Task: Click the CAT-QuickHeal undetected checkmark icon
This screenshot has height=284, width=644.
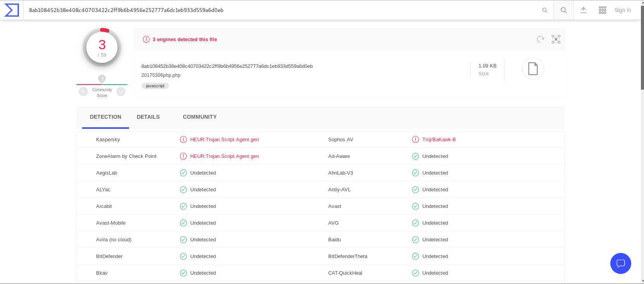Action: (415, 273)
